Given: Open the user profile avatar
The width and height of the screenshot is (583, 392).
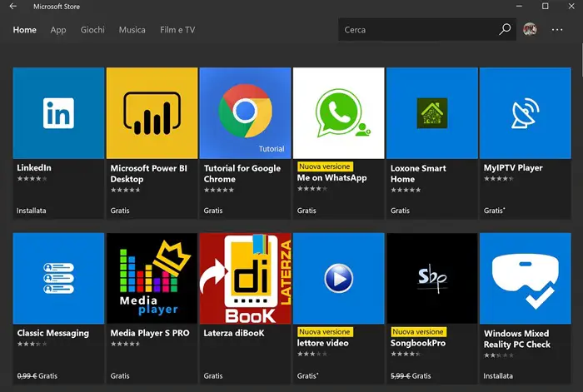Looking at the screenshot, I should (530, 29).
